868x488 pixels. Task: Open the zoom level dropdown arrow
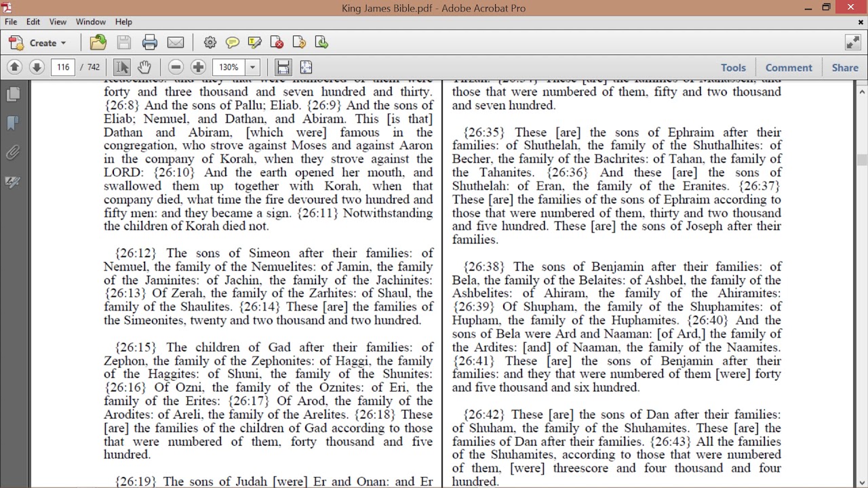tap(253, 67)
